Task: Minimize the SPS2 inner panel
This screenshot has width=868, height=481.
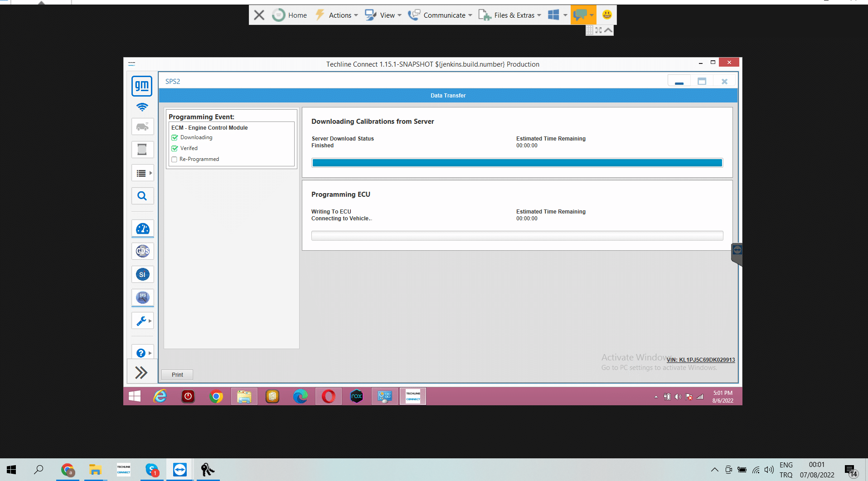Action: click(x=679, y=82)
